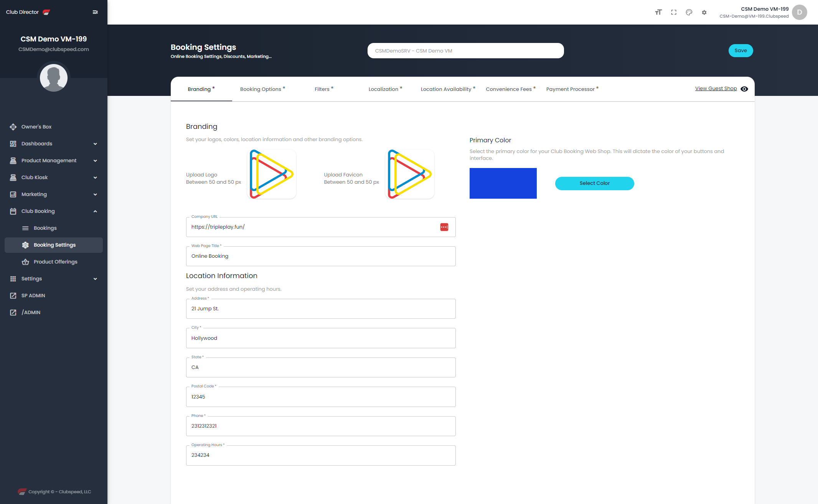Expand the Settings menu

54,279
